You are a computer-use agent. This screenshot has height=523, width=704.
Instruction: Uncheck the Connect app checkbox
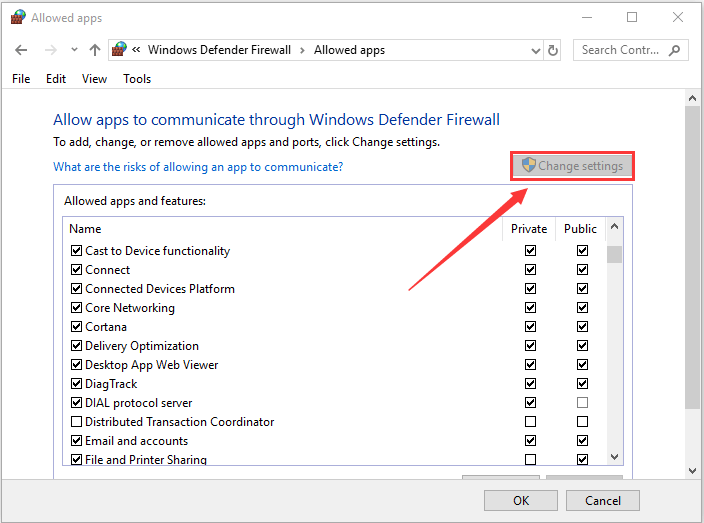pos(76,269)
